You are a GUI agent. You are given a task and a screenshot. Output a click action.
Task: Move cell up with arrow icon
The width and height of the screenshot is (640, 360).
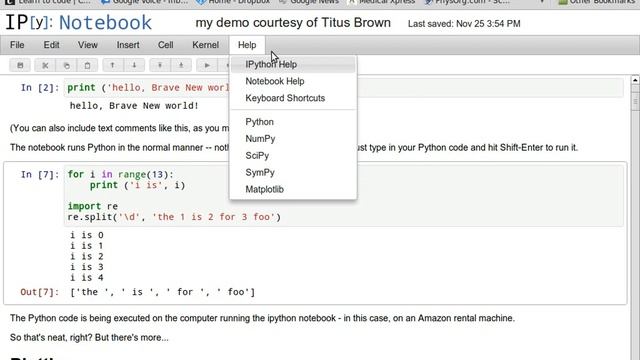[112, 65]
